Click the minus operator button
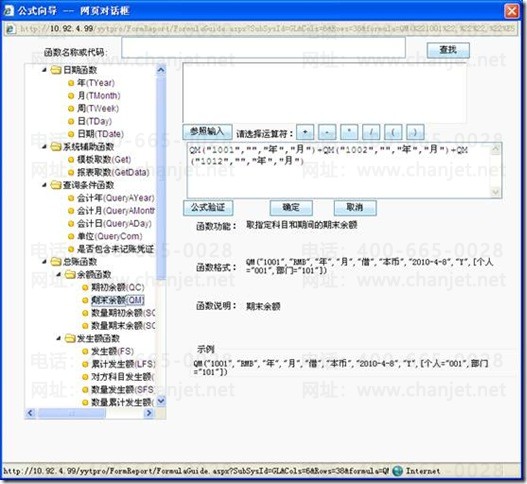 327,132
